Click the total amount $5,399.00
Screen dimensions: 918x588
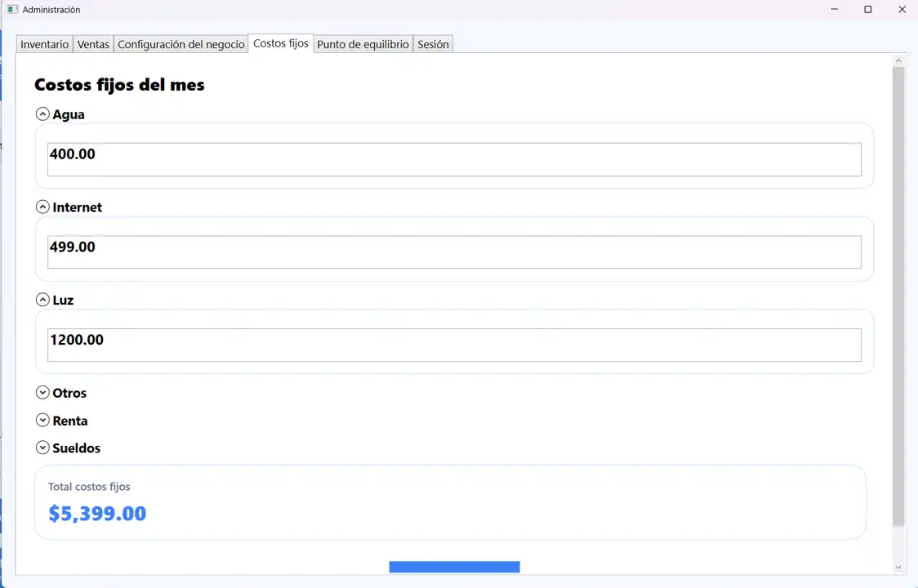tap(97, 514)
